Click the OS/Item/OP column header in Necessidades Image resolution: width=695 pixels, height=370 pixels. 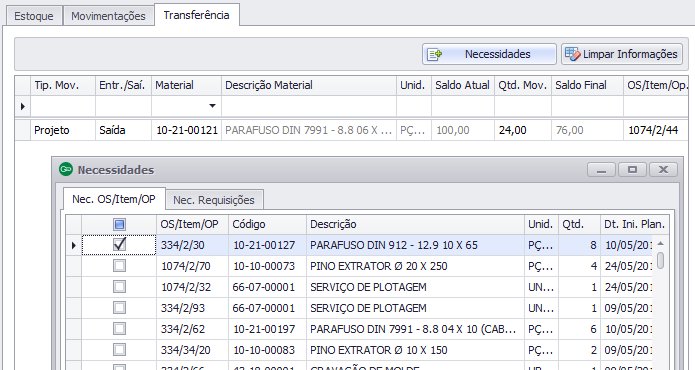click(x=192, y=224)
